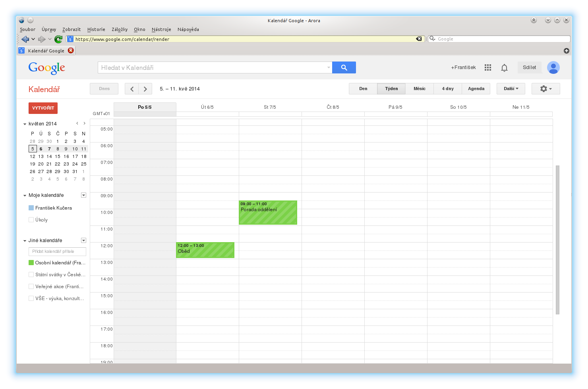Enable the Veřejné akce calendar
Screen dimensions: 588x389
tap(31, 287)
